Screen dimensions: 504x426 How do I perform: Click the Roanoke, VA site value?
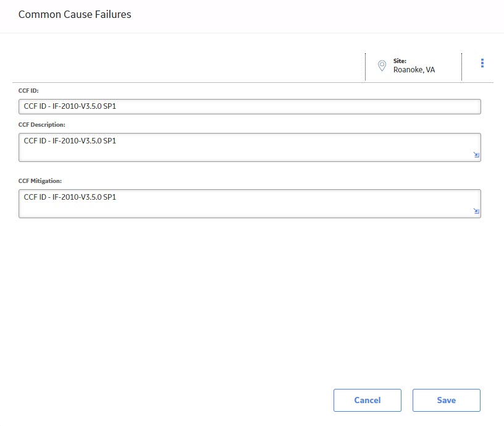click(414, 70)
